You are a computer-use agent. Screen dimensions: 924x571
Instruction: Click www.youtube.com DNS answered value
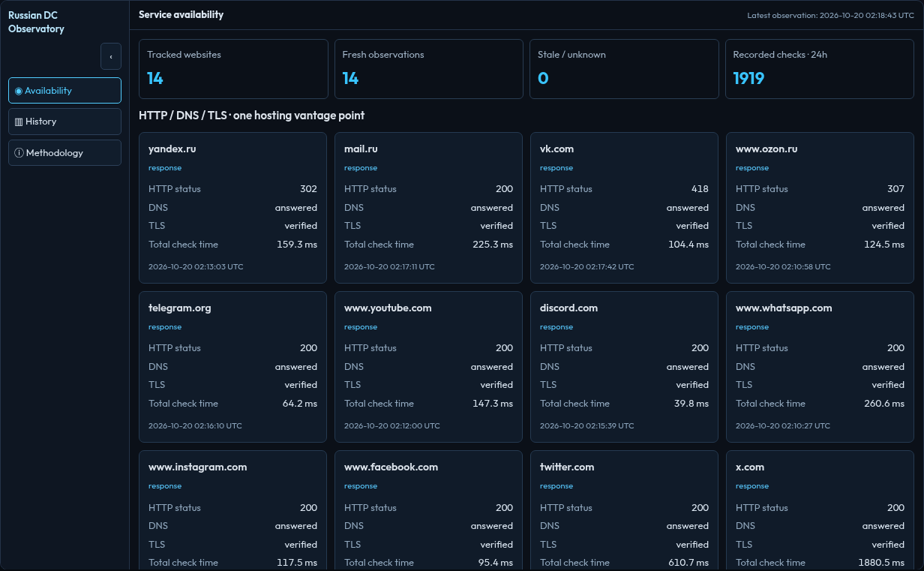(492, 367)
